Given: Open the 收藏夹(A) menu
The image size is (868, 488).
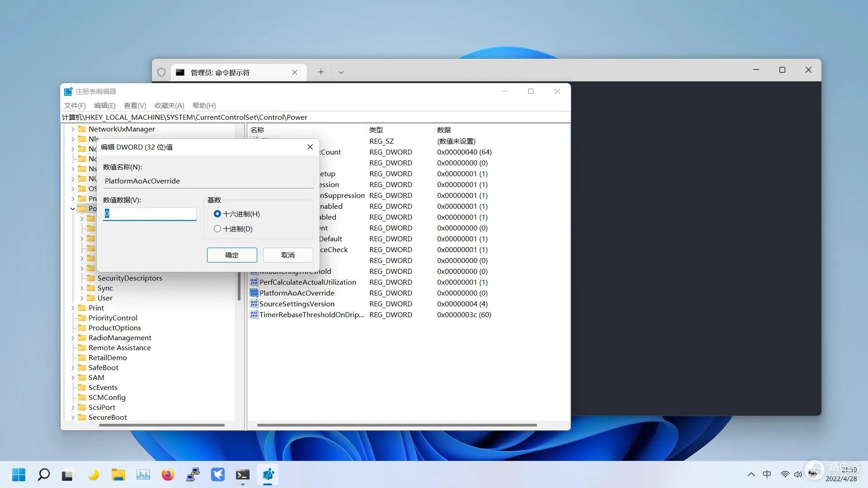Looking at the screenshot, I should tap(169, 105).
